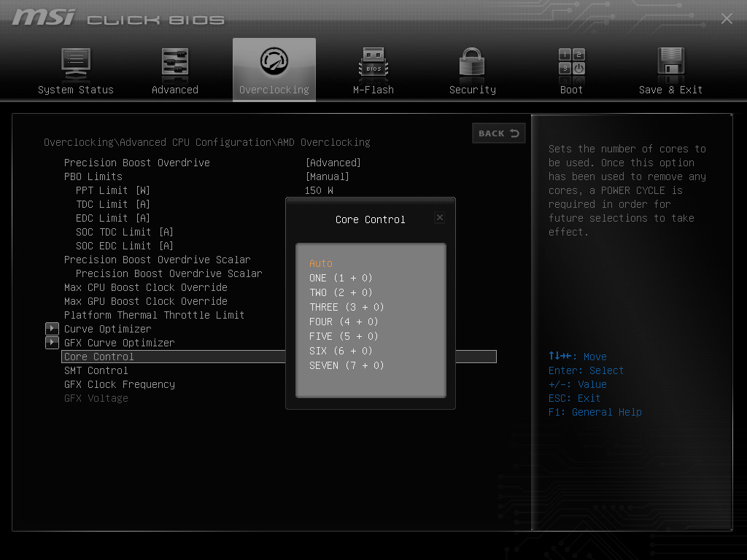Click the [Advanced] value
747x560 pixels.
(x=333, y=163)
